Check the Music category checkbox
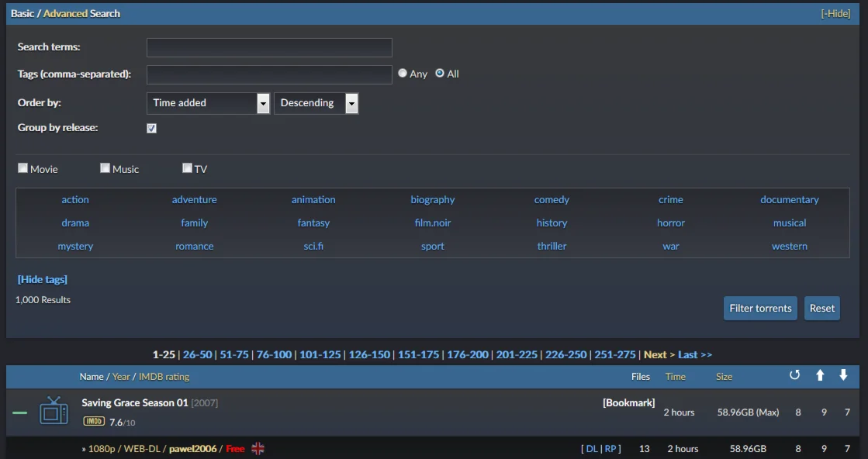Screen dimensions: 868x459 [105, 168]
